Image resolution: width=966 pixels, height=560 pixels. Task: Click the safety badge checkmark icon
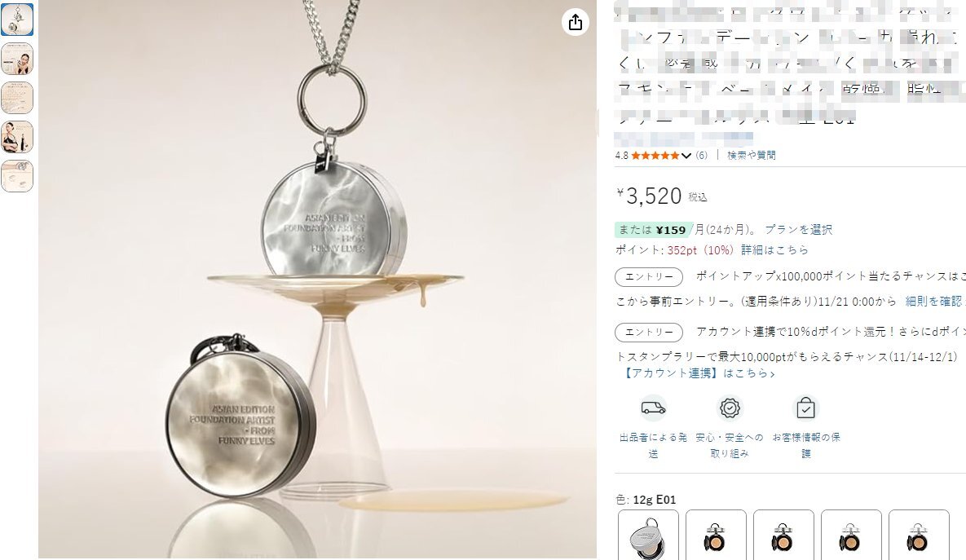pos(730,408)
